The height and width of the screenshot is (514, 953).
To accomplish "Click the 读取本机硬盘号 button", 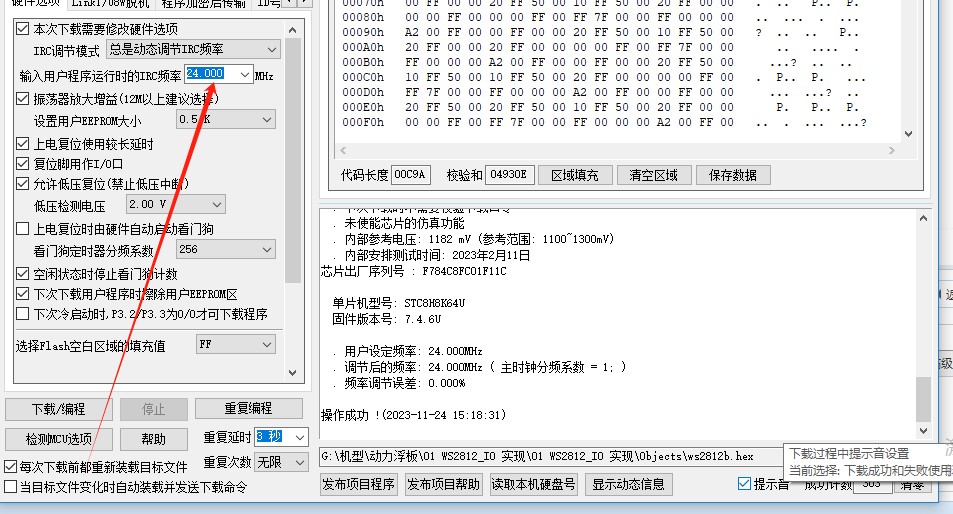I will pyautogui.click(x=533, y=484).
